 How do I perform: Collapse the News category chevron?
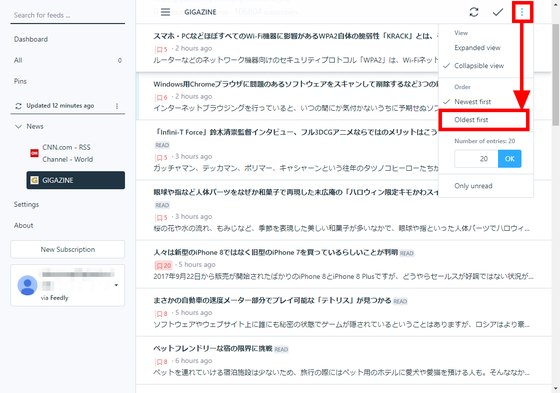(x=18, y=126)
